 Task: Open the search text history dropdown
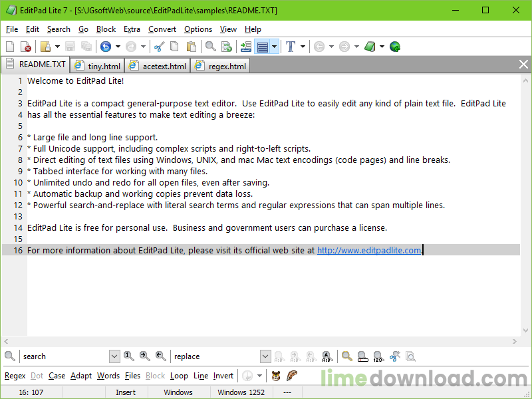click(114, 356)
